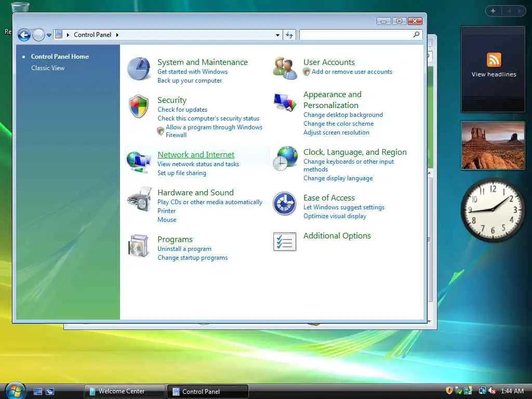
Task: Click Change display language
Action: tap(338, 178)
